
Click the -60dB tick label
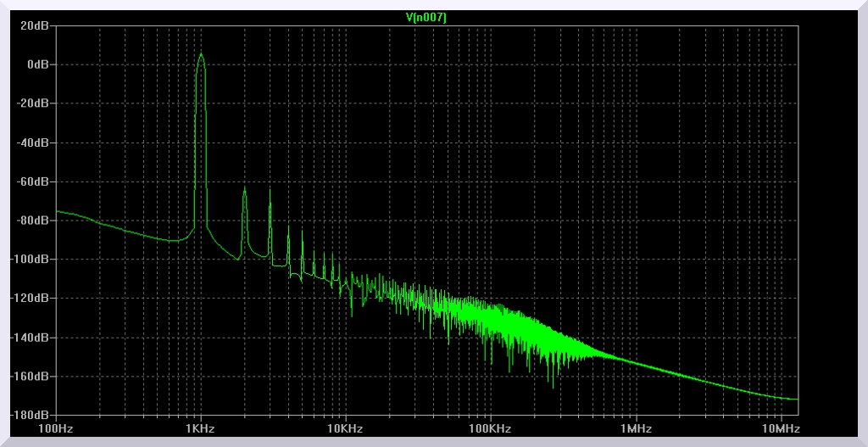(36, 182)
